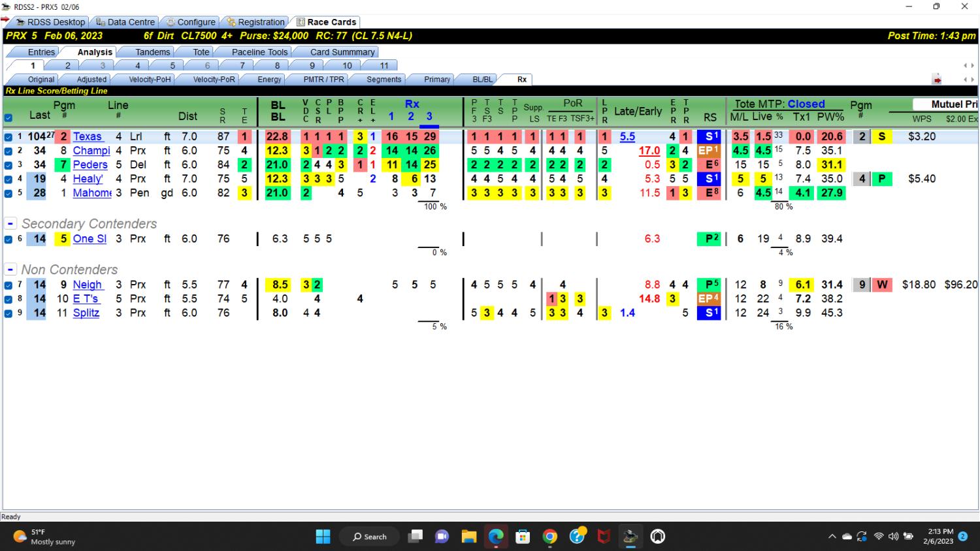
Task: Click the red arrow export icon
Action: click(x=937, y=80)
